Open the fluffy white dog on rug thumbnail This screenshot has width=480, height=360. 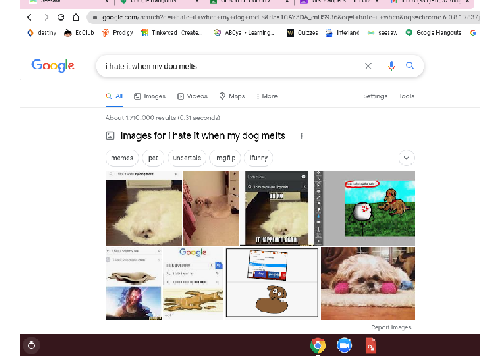coord(144,208)
